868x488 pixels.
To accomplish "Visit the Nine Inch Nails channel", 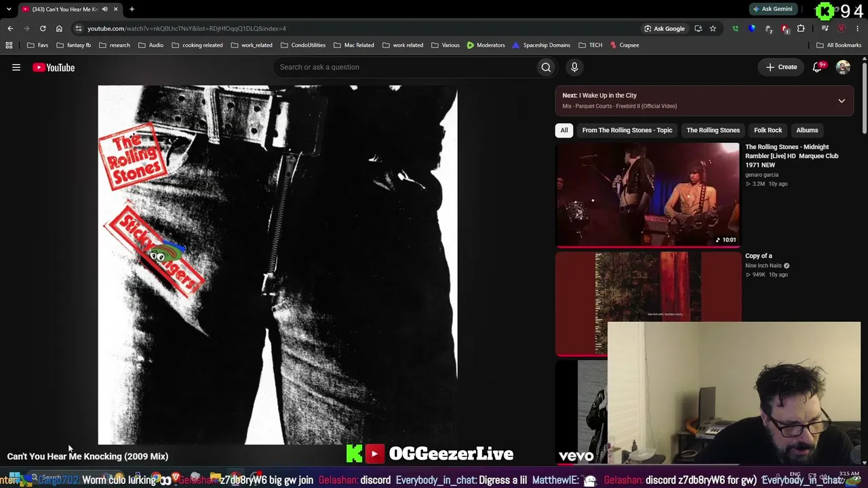I will coord(763,266).
